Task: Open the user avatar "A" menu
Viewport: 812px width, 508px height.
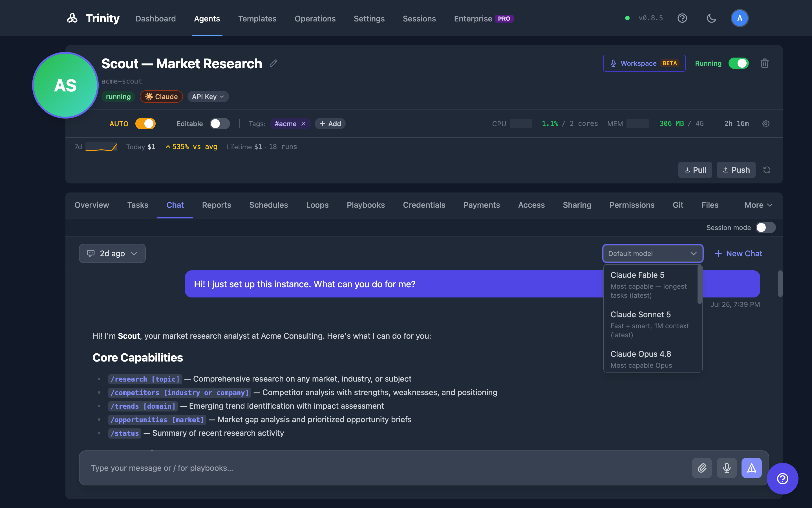Action: pyautogui.click(x=740, y=18)
